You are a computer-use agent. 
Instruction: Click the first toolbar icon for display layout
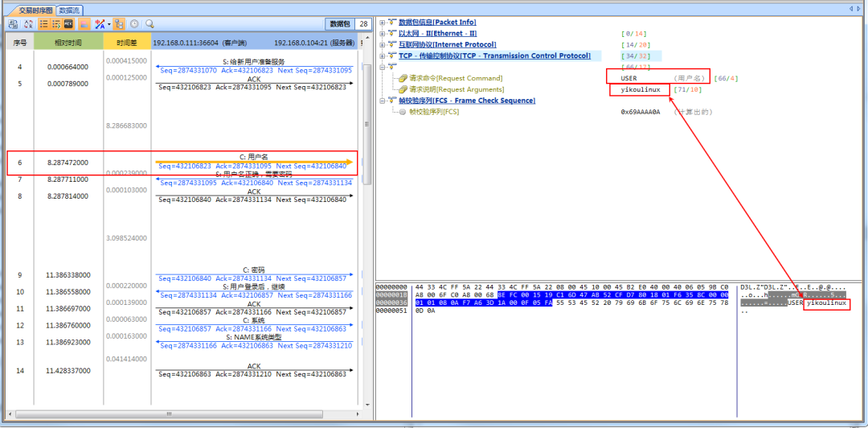point(14,24)
